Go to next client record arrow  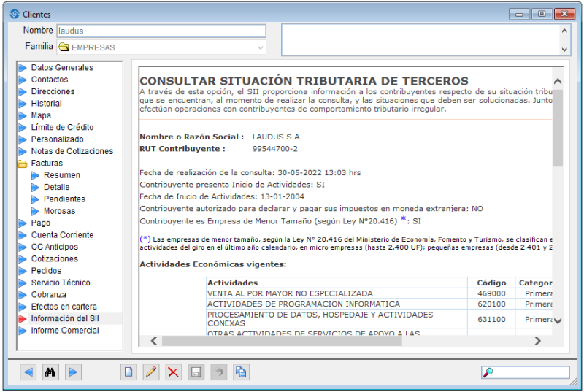pyautogui.click(x=73, y=372)
